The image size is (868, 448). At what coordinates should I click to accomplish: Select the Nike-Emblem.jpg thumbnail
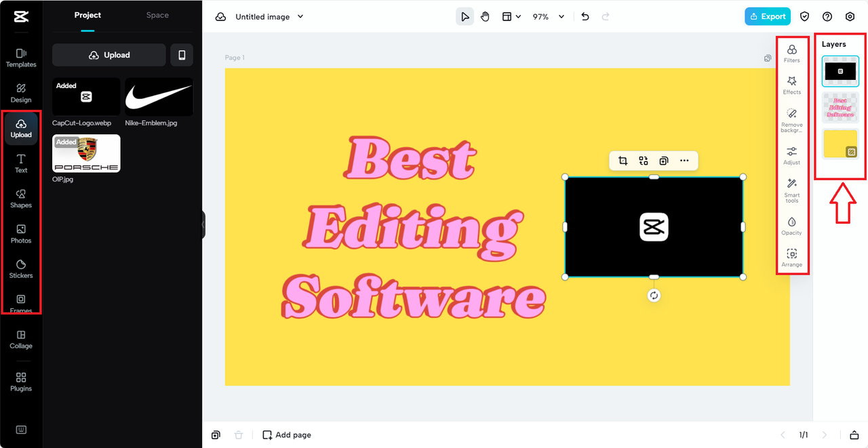[x=159, y=96]
